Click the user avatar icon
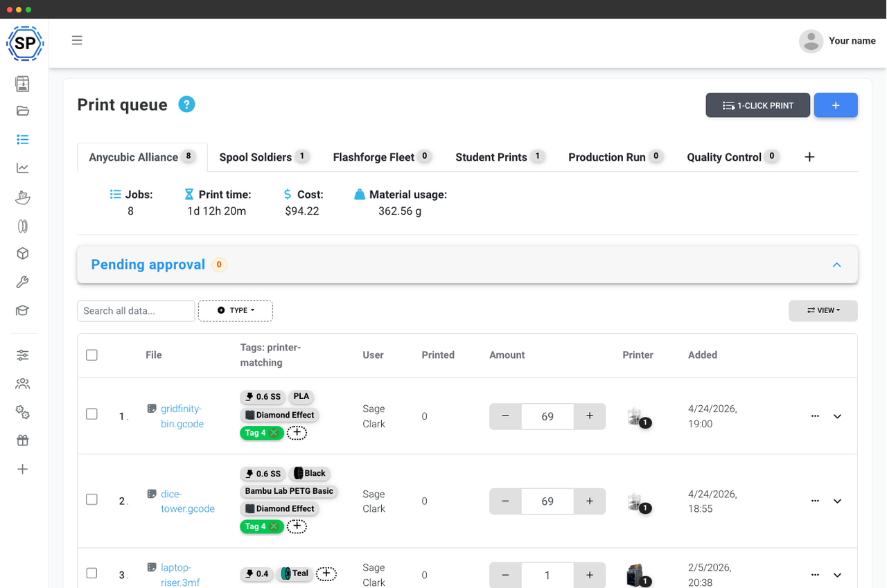This screenshot has width=887, height=588. click(811, 41)
